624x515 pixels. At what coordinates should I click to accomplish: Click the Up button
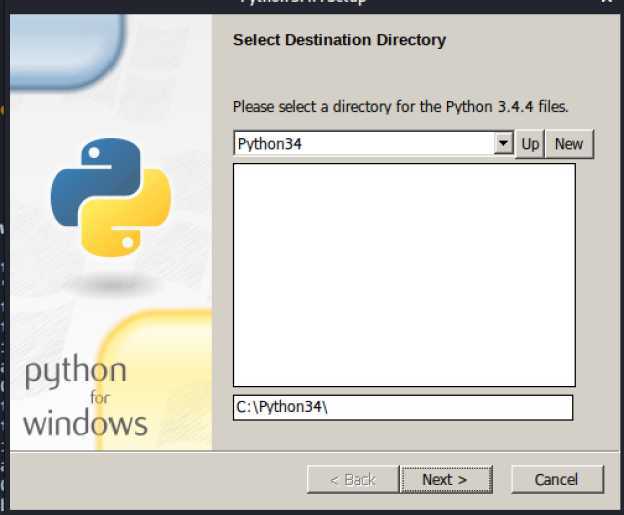point(530,144)
